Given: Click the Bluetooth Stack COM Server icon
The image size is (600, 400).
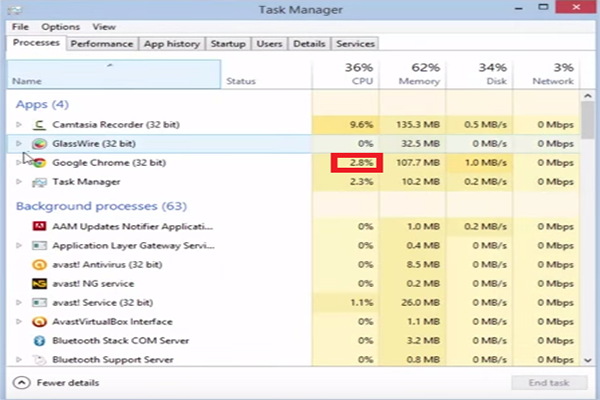Looking at the screenshot, I should coord(39,341).
